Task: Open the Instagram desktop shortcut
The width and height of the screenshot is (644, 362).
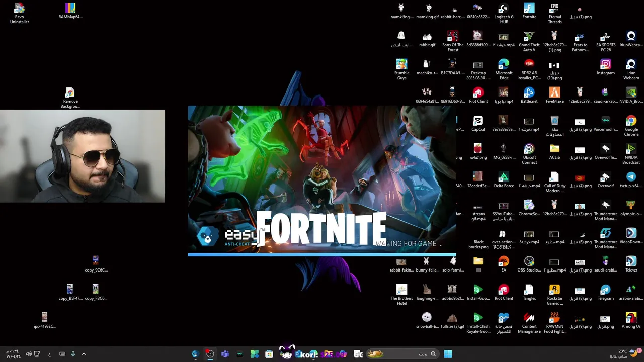Action: pos(606,67)
